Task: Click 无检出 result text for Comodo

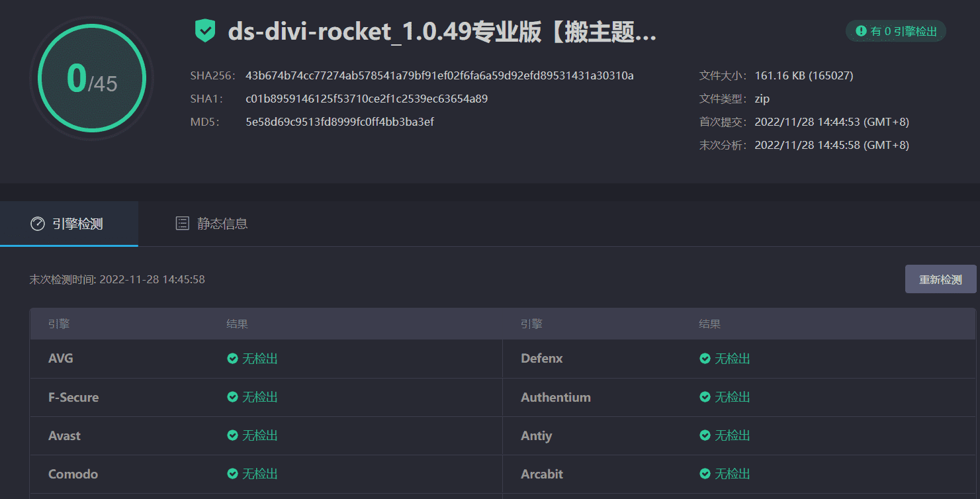Action: coord(260,474)
